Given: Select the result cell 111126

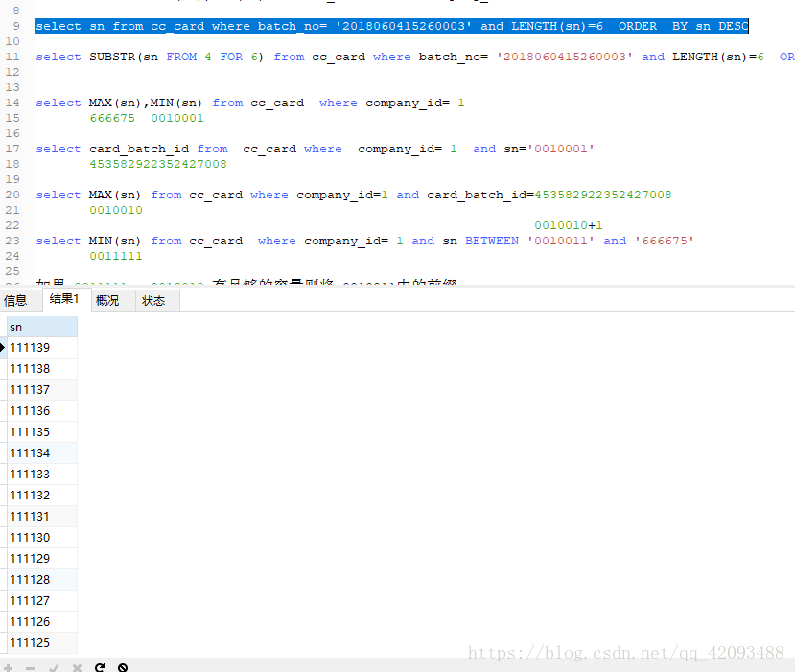Looking at the screenshot, I should click(x=42, y=622).
